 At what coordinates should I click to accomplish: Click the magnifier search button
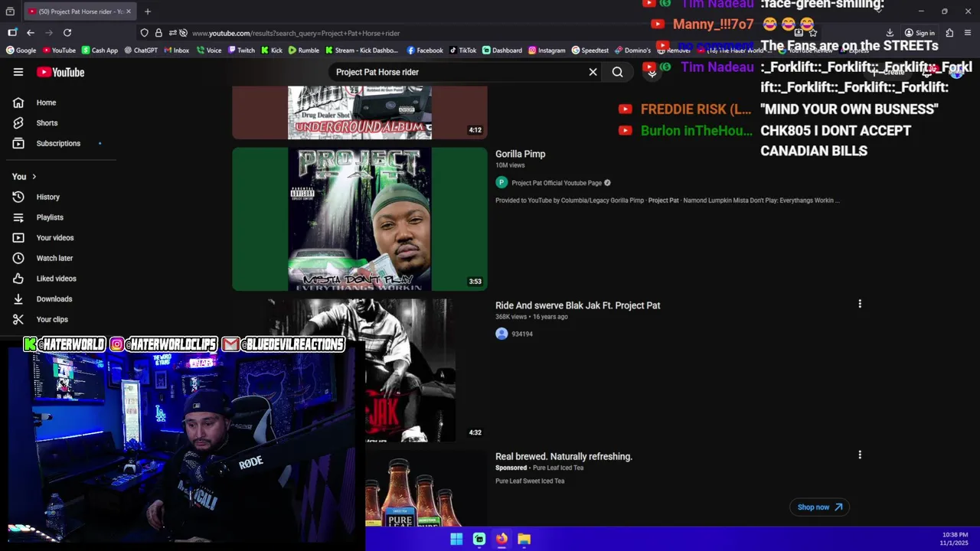[617, 72]
